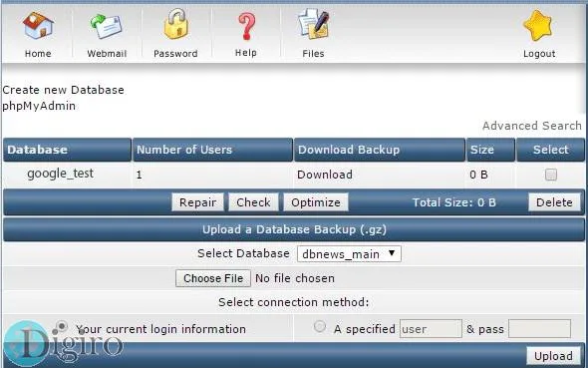
Task: Click the Logout label in top menu
Action: pyautogui.click(x=539, y=54)
